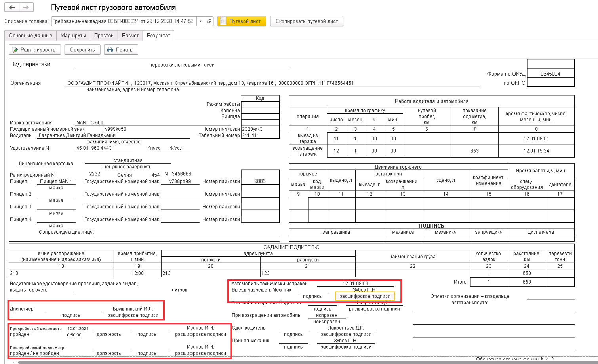Click the Редактировать button
Image resolution: width=598 pixels, height=364 pixels.
pyautogui.click(x=34, y=50)
